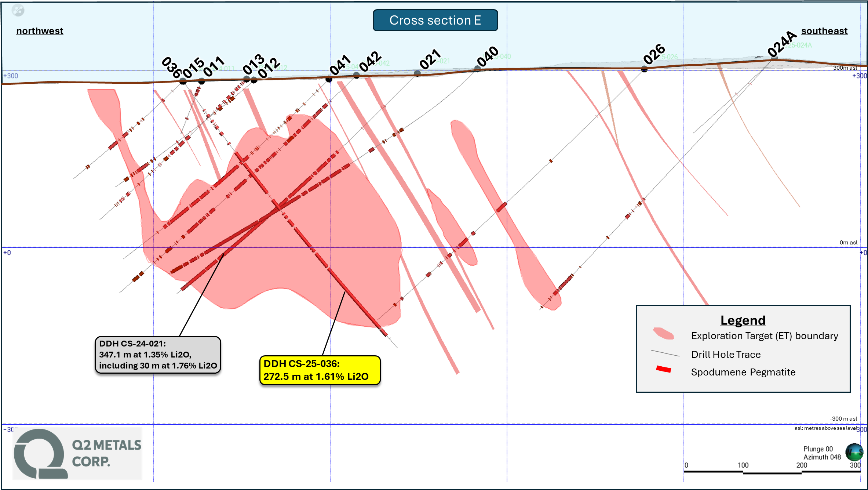Click drill collar marker for hole 041

pyautogui.click(x=329, y=79)
